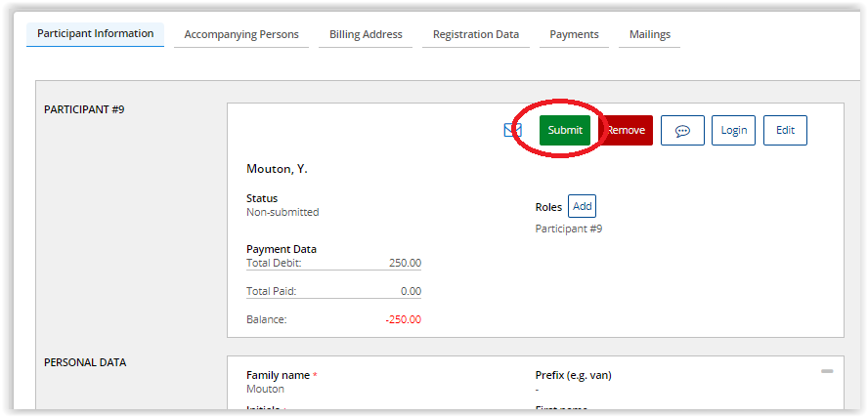Go to the Billing Address tab
The width and height of the screenshot is (868, 417).
click(x=366, y=35)
